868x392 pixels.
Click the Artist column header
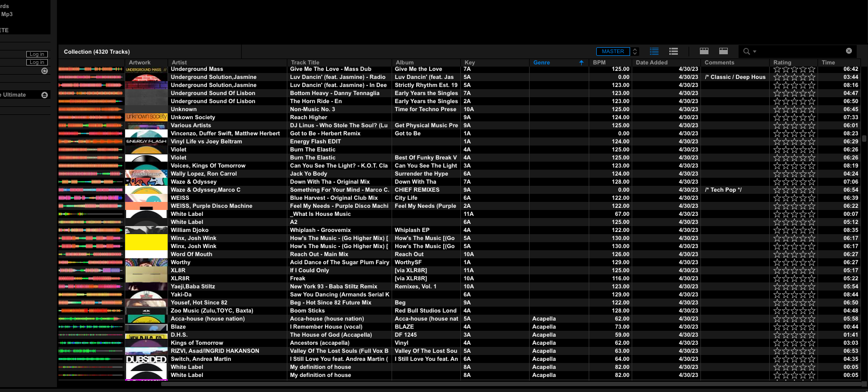tap(179, 63)
